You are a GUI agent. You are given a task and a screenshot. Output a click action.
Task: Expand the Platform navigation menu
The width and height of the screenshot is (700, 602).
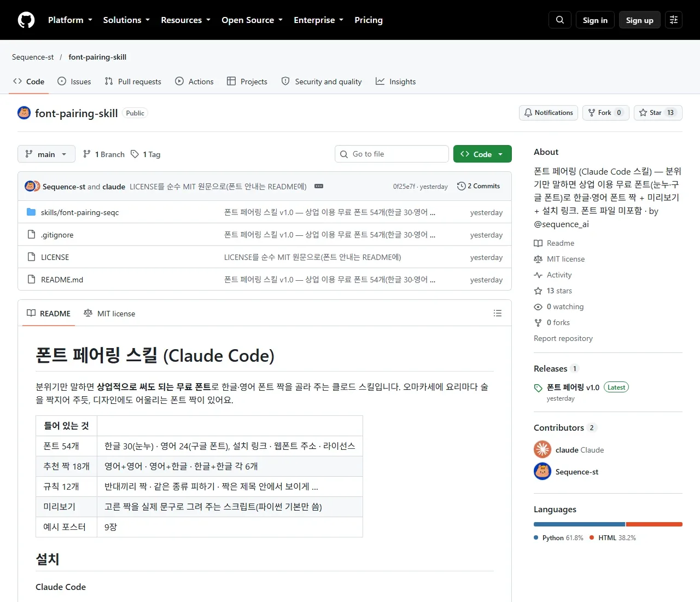pyautogui.click(x=70, y=20)
